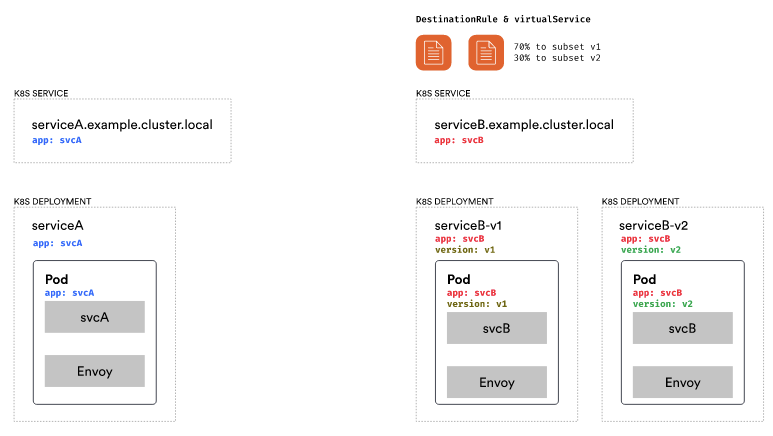Click the Pod label in serviceA deployment
Viewport: 773px width, 436px height.
56,279
